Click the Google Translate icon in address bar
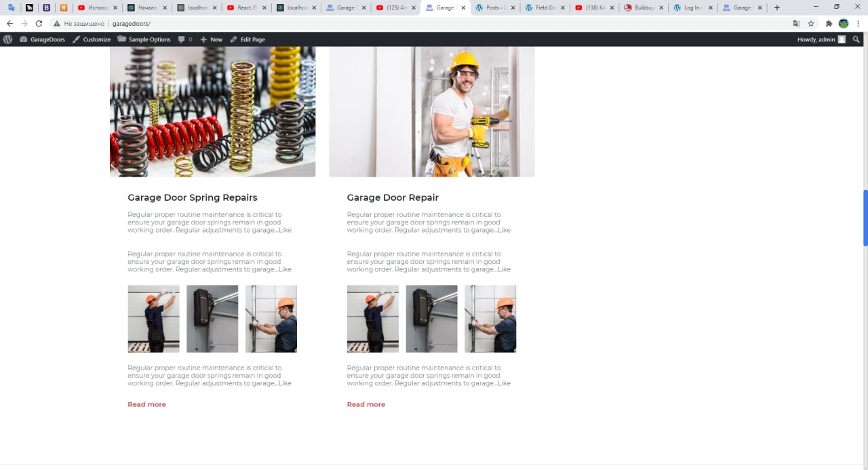868x470 pixels. [797, 23]
